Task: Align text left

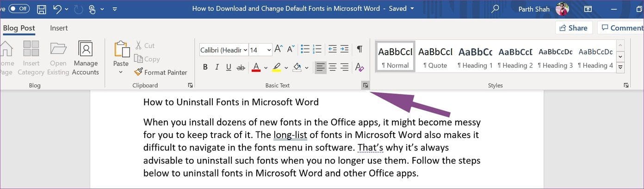Action: pos(320,68)
